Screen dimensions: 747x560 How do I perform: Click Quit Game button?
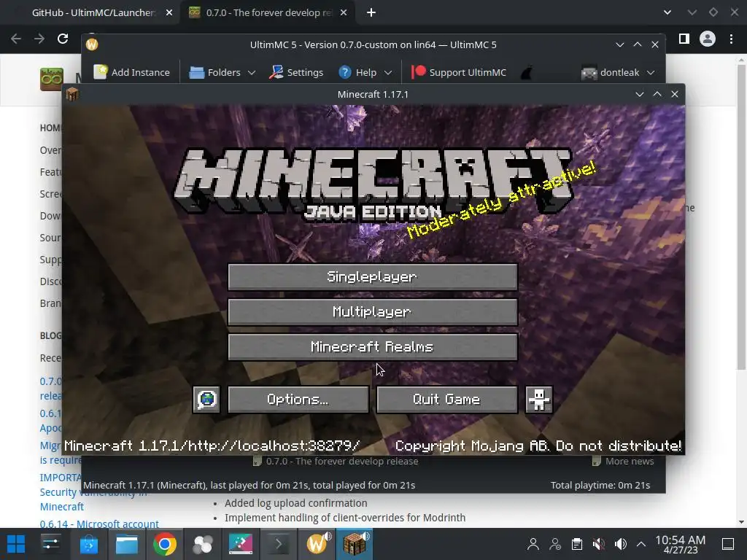coord(447,400)
